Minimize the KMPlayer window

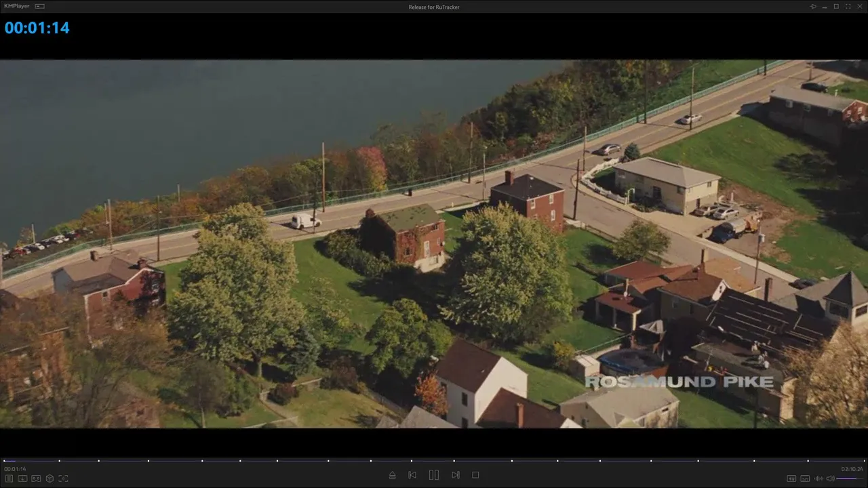(825, 7)
